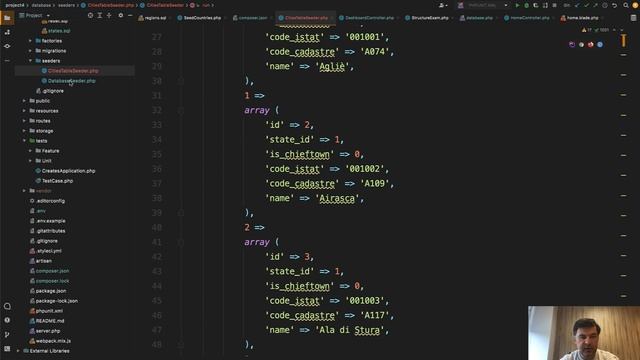Click the eye icon in left stripe
The image size is (640, 360).
tap(7, 46)
